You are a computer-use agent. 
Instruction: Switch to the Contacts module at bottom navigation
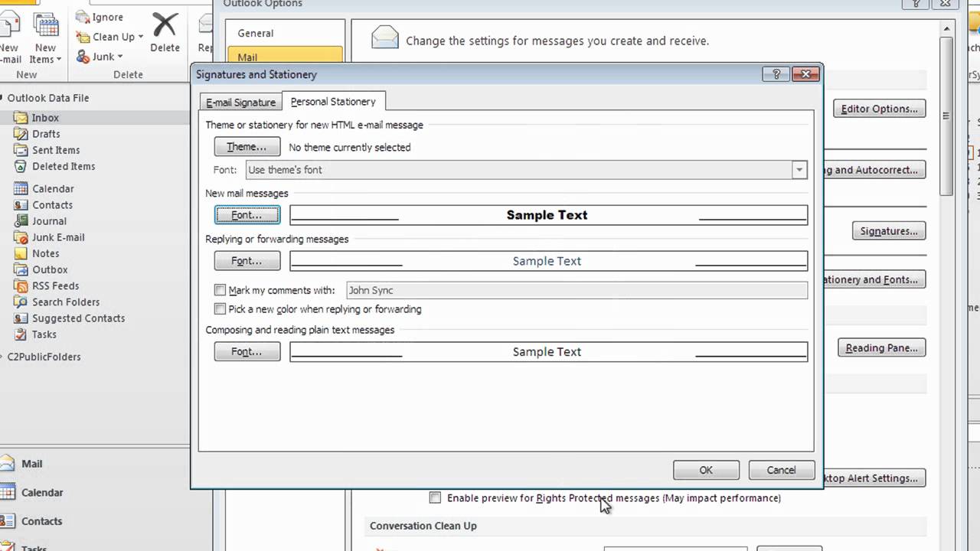41,521
